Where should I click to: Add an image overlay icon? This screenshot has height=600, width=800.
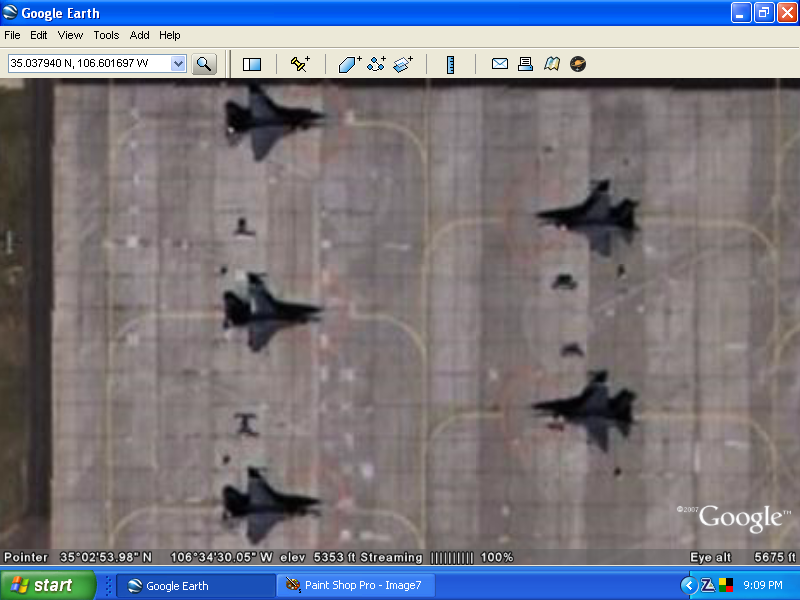pyautogui.click(x=403, y=64)
